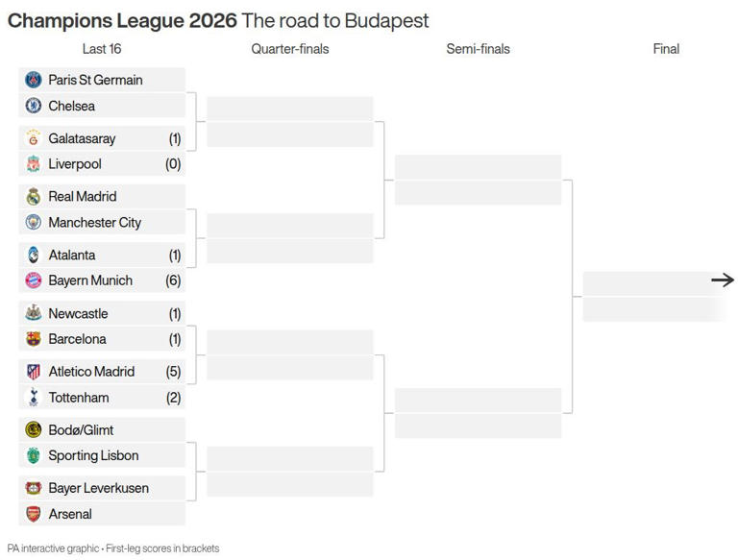Click the Arsenal club crest
Viewport: 738px width, 560px height.
pyautogui.click(x=34, y=514)
